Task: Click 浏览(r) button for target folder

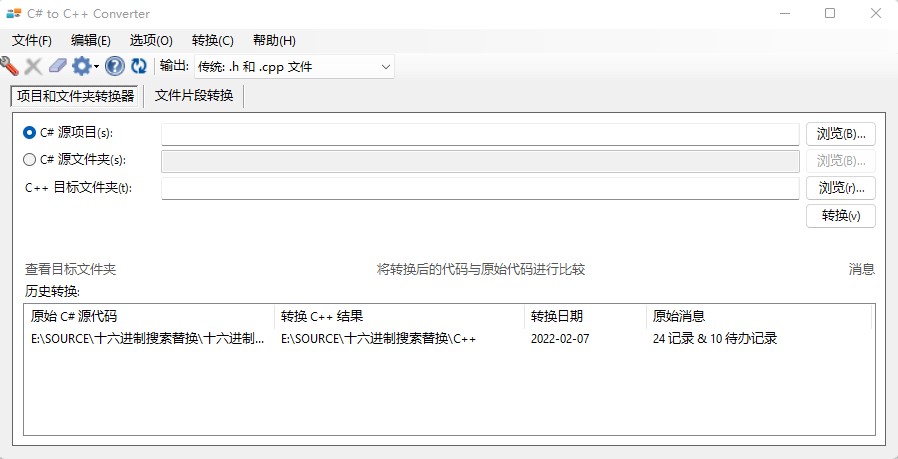Action: [841, 187]
